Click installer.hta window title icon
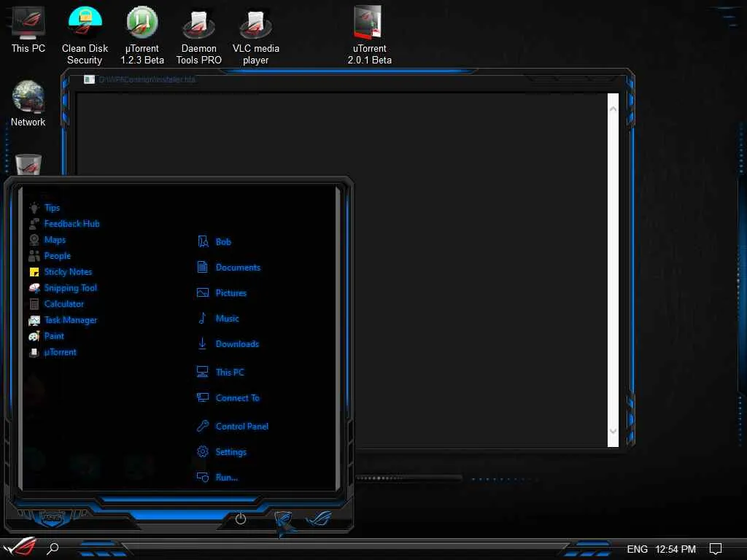This screenshot has height=560, width=747. click(x=89, y=79)
